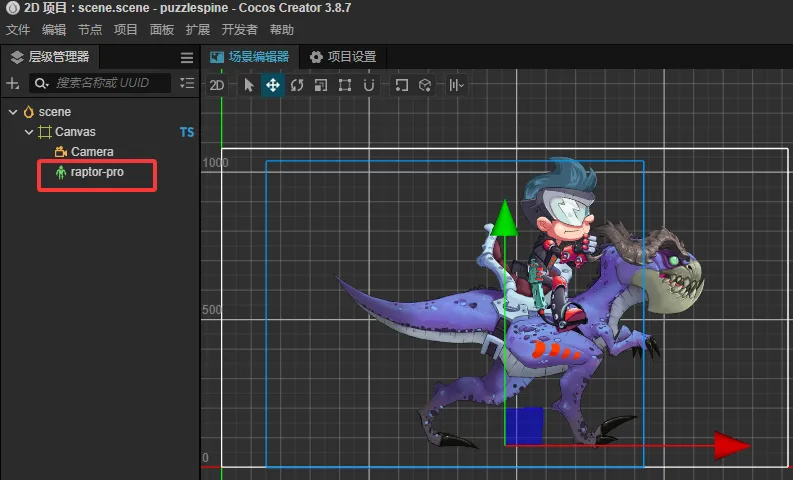The width and height of the screenshot is (793, 480).
Task: Click the hierarchy search input field
Action: click(x=110, y=84)
